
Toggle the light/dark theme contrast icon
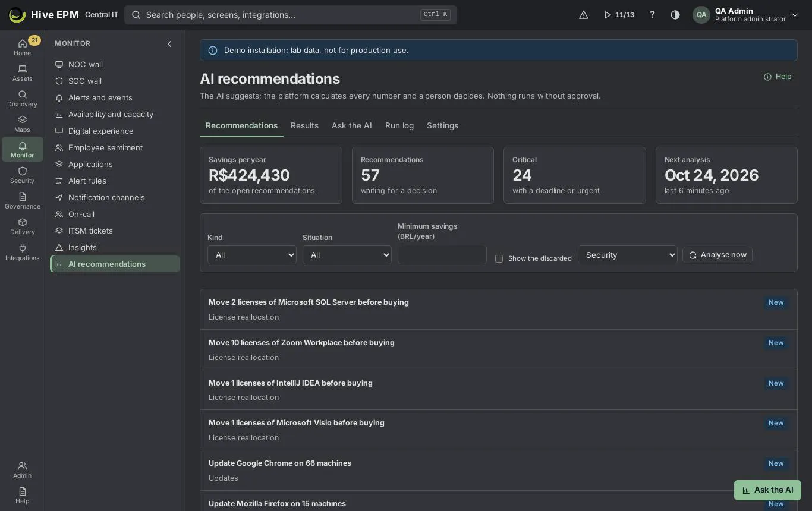pyautogui.click(x=675, y=15)
